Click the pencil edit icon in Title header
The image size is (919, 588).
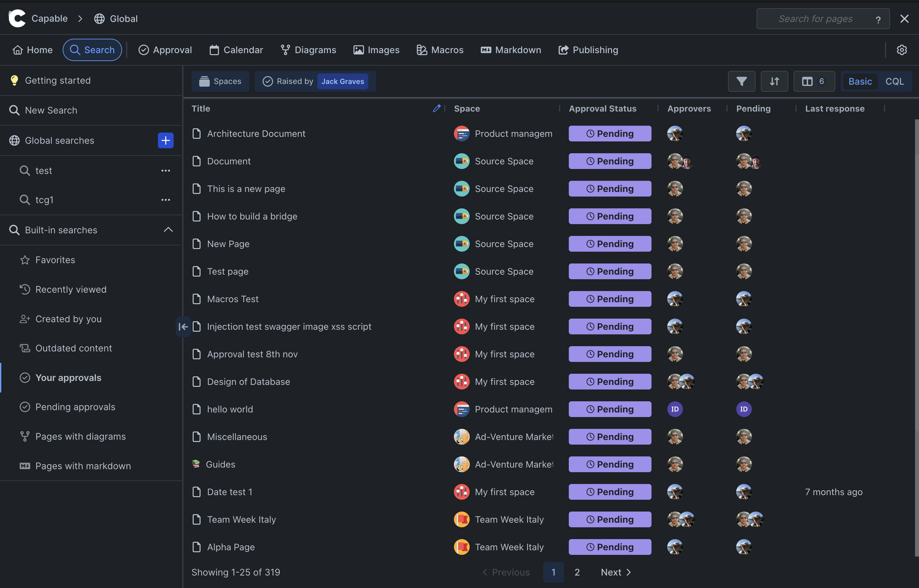pyautogui.click(x=437, y=108)
